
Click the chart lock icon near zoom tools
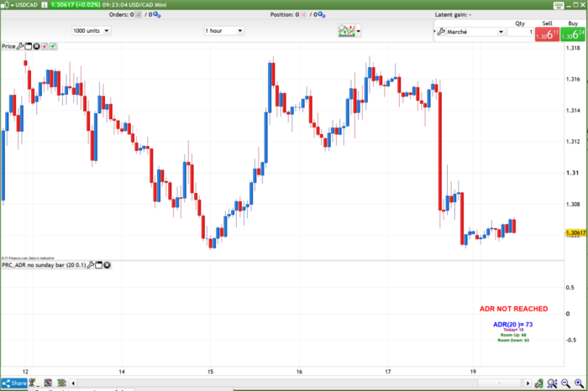click(539, 383)
